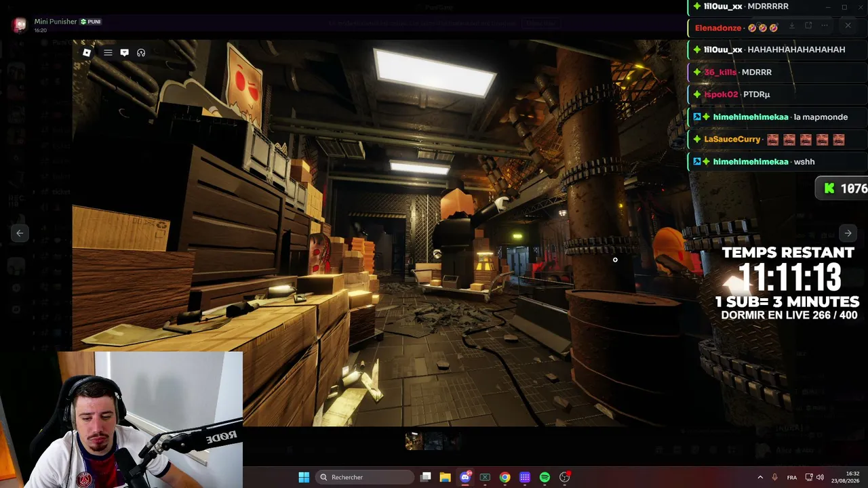868x488 pixels.
Task: Open File Explorer from the taskbar
Action: (445, 477)
